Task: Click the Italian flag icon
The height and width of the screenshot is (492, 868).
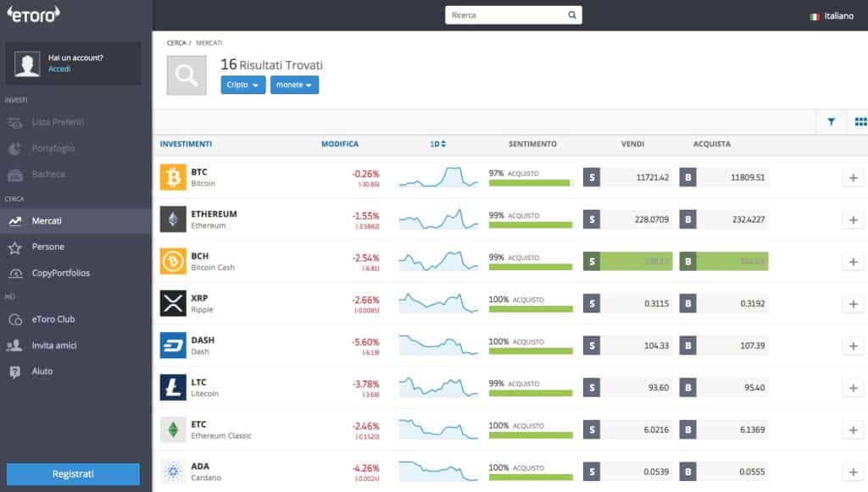Action: click(815, 17)
